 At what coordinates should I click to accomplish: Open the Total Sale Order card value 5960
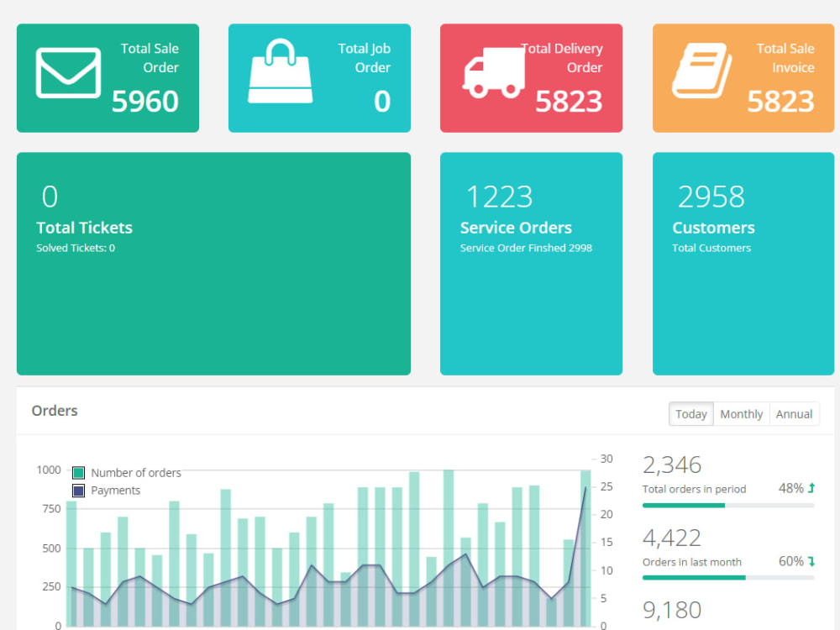(144, 102)
